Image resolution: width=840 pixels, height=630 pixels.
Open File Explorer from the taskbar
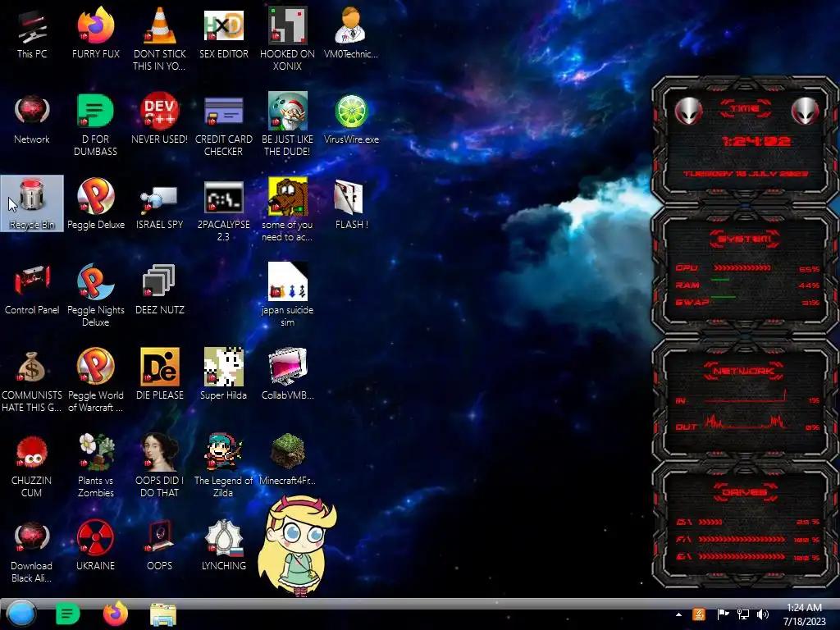click(x=163, y=614)
